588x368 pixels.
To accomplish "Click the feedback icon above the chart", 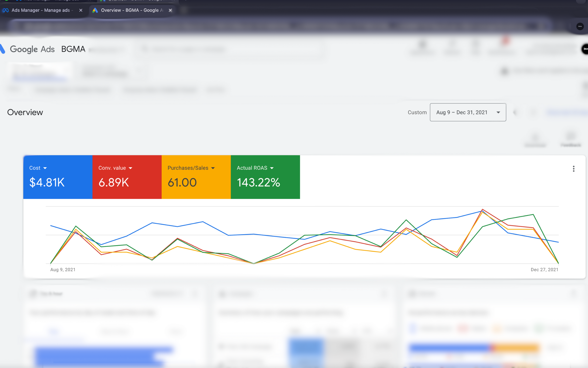I will [x=571, y=137].
